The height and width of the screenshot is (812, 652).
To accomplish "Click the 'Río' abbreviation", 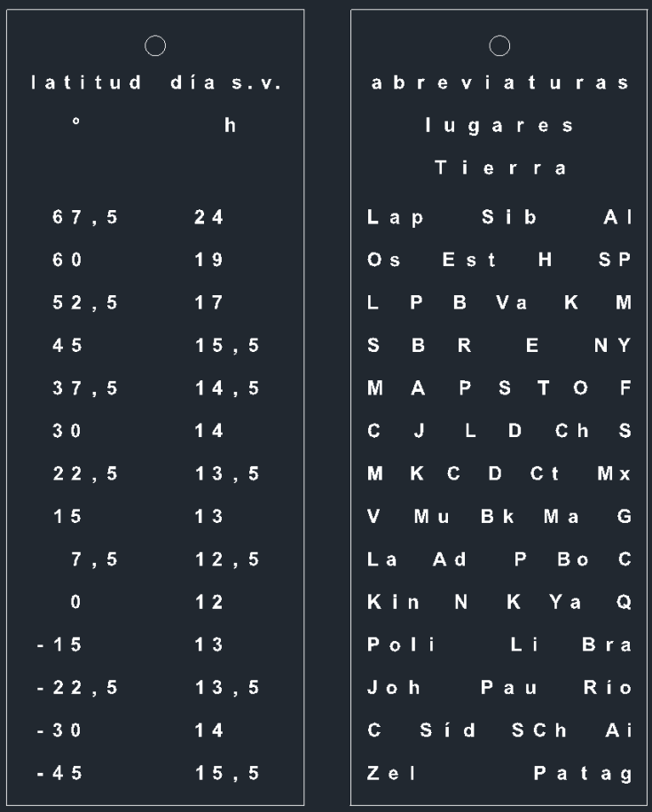I will pos(613,689).
